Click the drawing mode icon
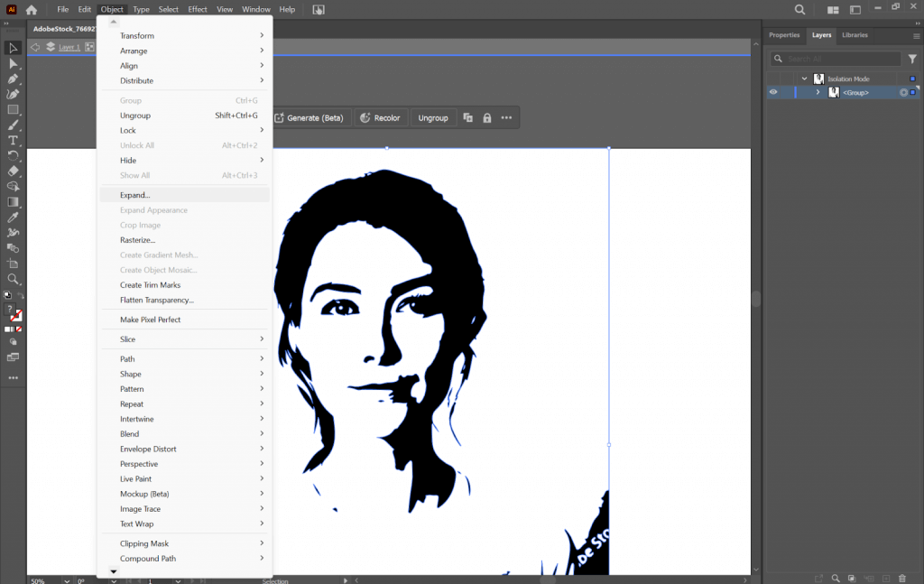This screenshot has height=584, width=924. coord(13,342)
